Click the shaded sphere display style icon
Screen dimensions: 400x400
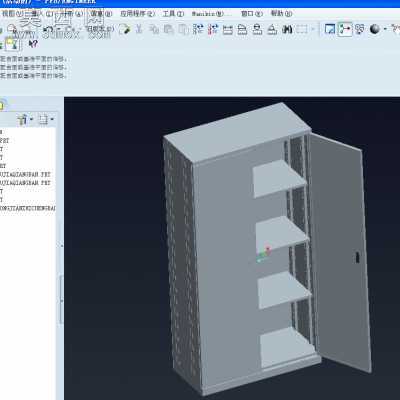tap(375, 29)
